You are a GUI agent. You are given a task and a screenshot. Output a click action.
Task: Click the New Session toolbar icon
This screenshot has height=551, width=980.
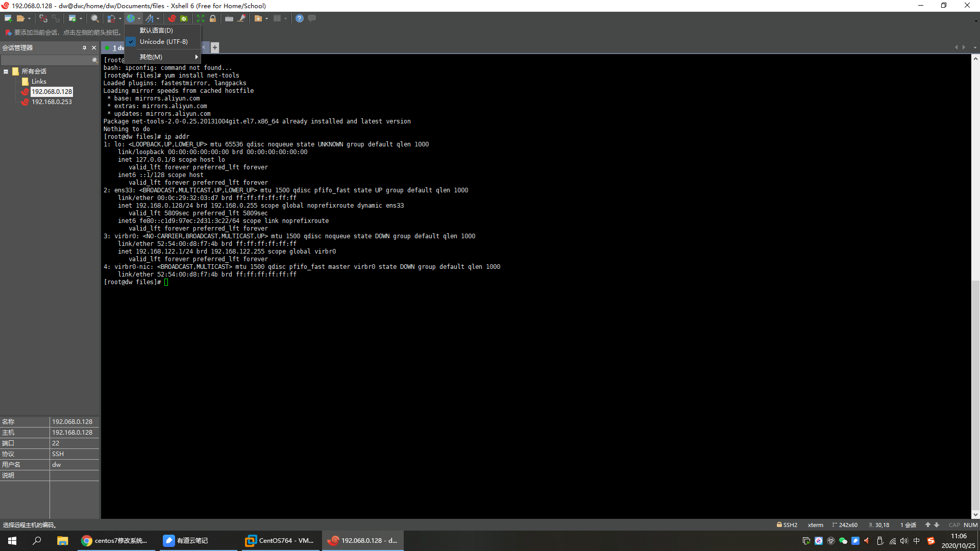pyautogui.click(x=8, y=18)
